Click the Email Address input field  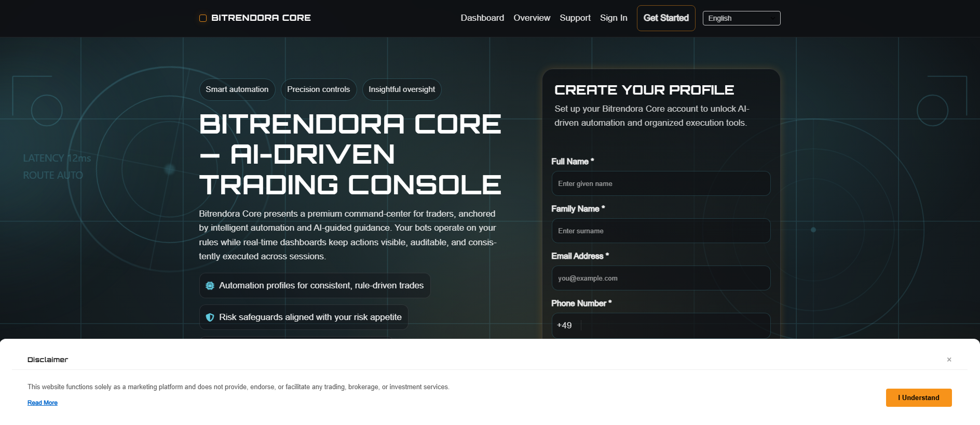tap(661, 278)
